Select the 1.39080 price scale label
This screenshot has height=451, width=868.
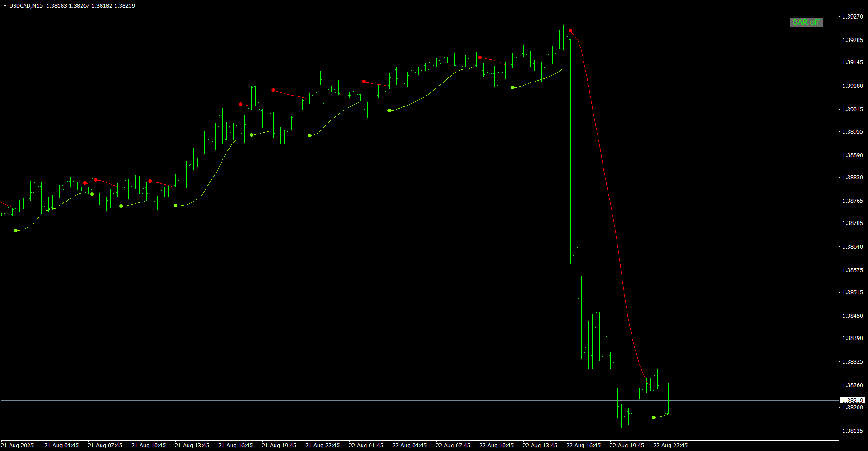coord(853,86)
